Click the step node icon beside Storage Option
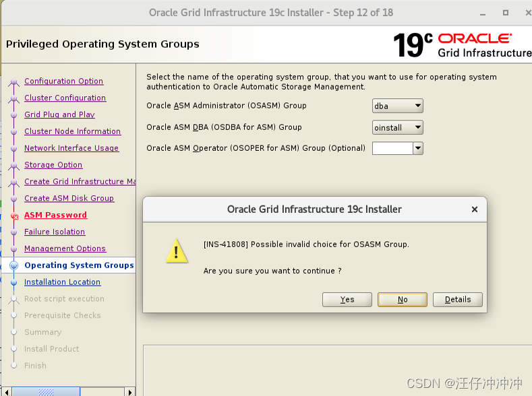Viewport: 532px width, 396px height. (x=14, y=165)
